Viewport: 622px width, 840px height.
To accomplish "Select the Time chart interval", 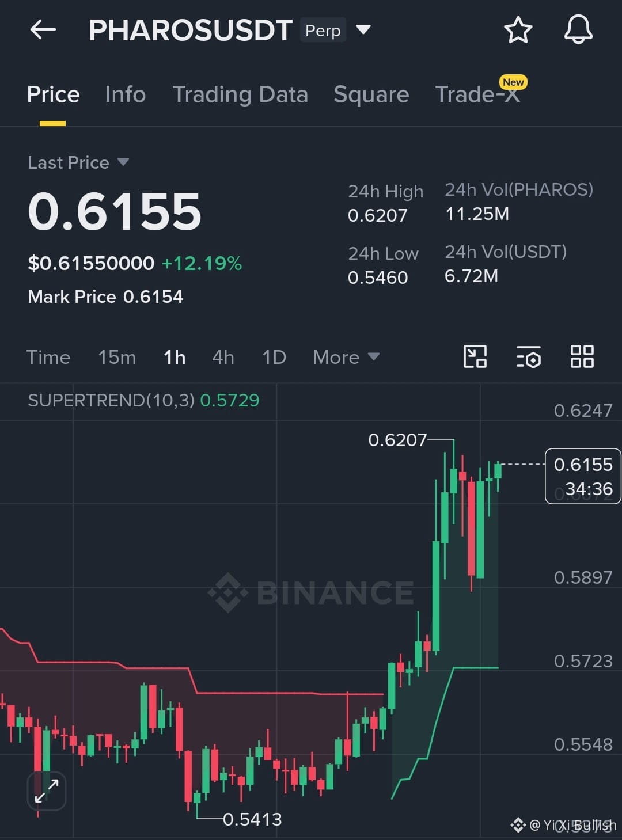I will tap(48, 357).
